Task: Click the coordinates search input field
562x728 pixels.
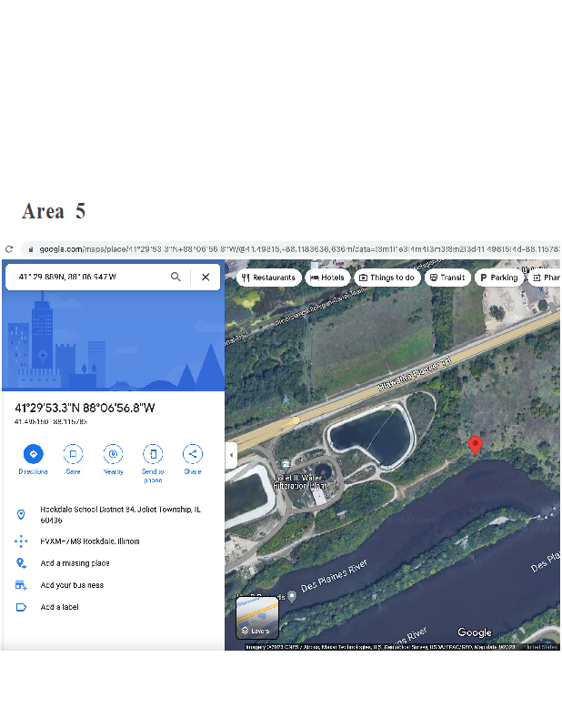Action: pyautogui.click(x=86, y=277)
